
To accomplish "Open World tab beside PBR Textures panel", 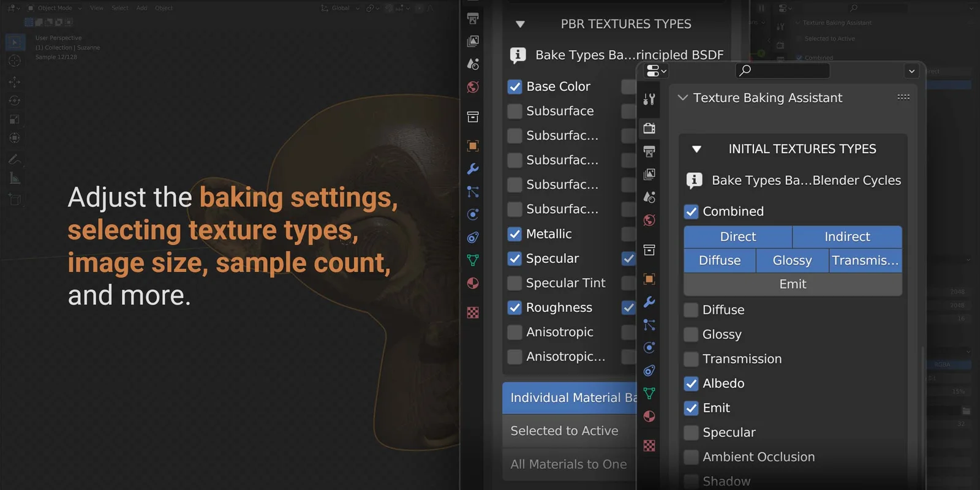I will (x=473, y=87).
